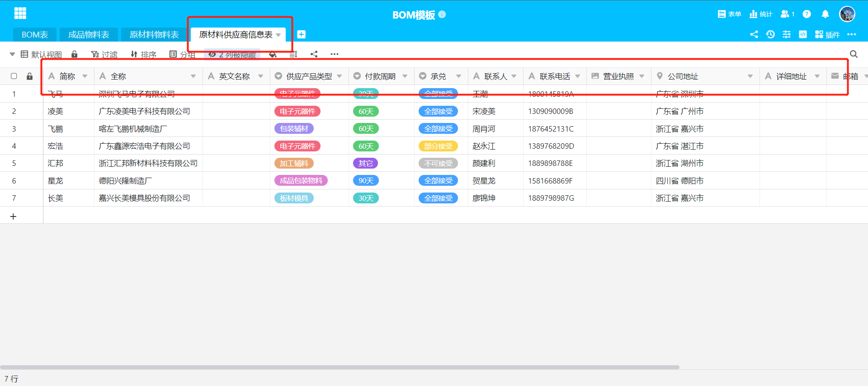
Task: Add a new row with the plus button
Action: pyautogui.click(x=13, y=217)
